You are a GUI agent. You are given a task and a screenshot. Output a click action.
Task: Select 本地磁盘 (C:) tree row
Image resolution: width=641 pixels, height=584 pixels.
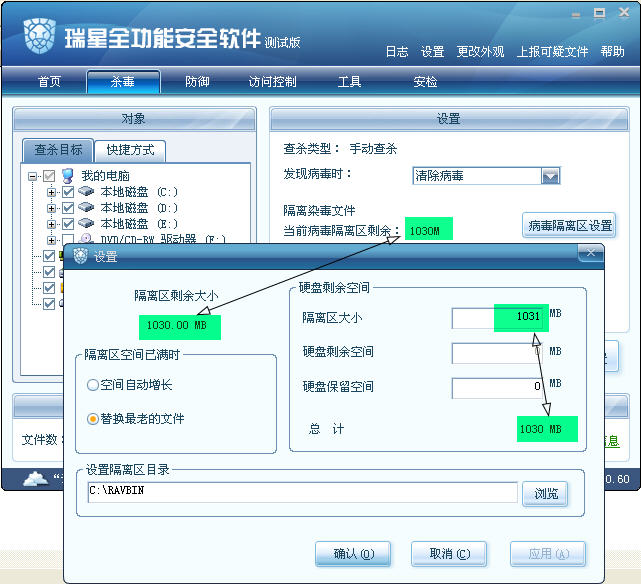coord(139,192)
